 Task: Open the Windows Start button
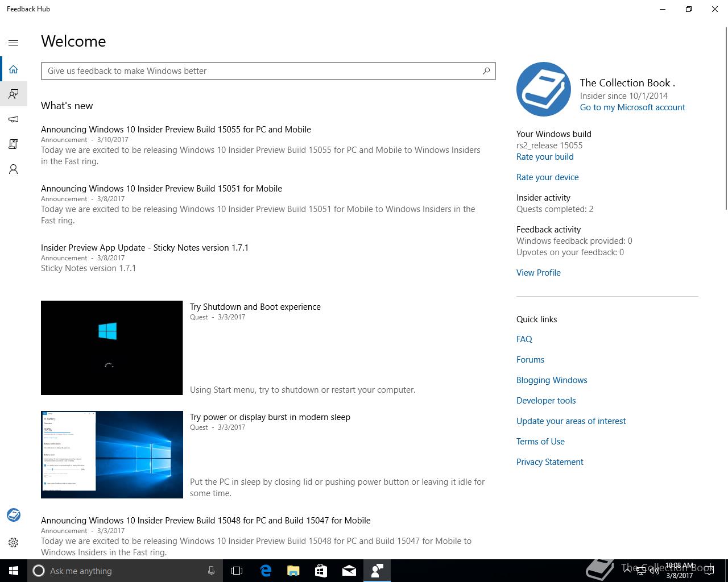(14, 571)
